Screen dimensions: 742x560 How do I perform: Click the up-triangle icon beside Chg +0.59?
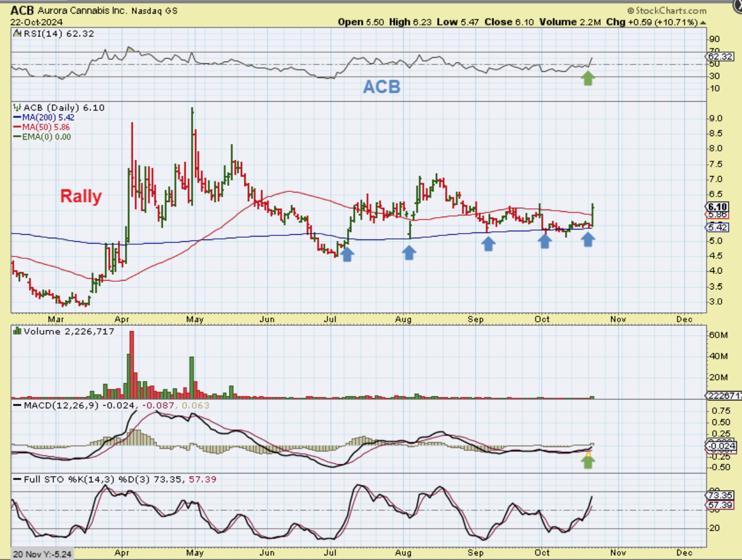pos(703,23)
